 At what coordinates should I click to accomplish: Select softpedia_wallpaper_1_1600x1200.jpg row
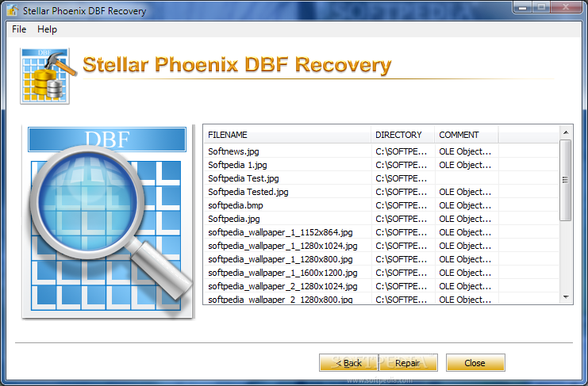click(x=381, y=273)
